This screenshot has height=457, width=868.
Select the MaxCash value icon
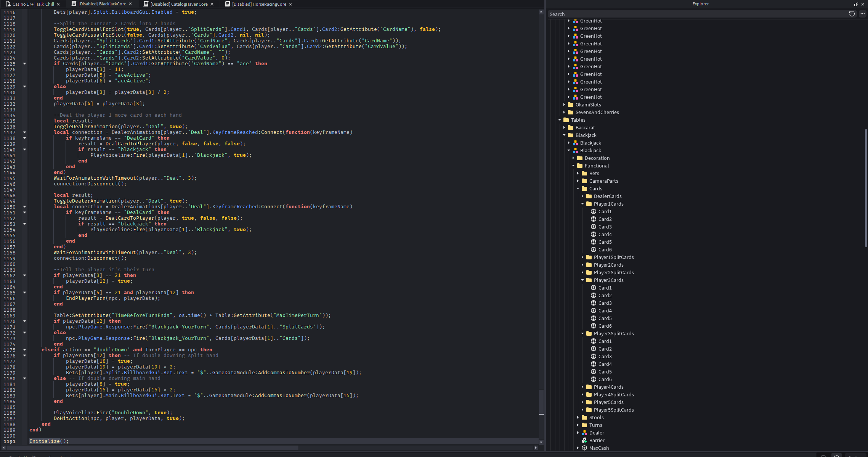(584, 448)
